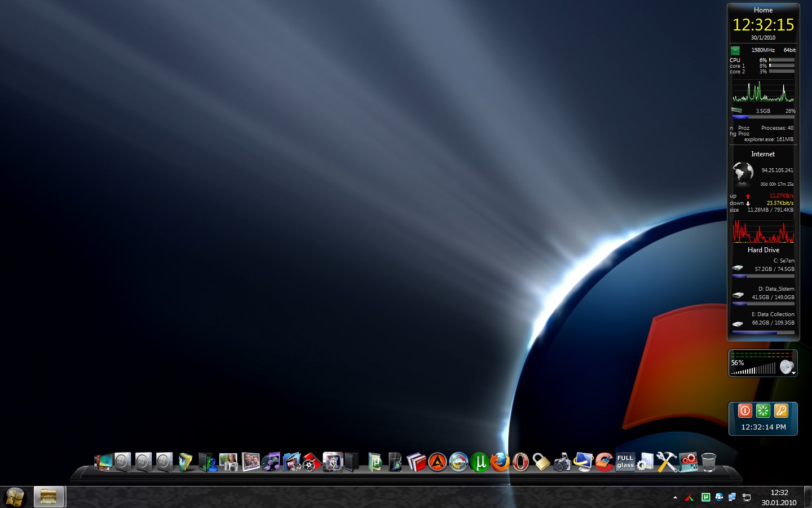Screen dimensions: 812x508
Task: Open the green µTorrent dock icon
Action: point(479,462)
